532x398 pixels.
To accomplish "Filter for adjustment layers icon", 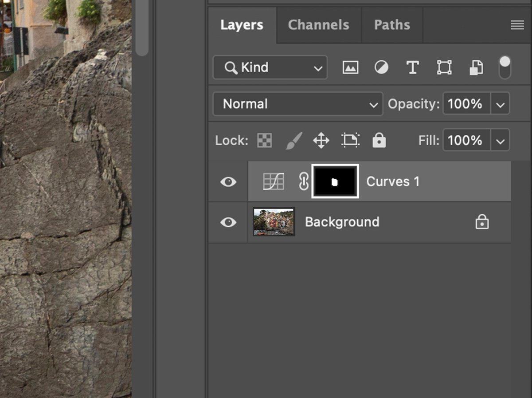I will (381, 67).
